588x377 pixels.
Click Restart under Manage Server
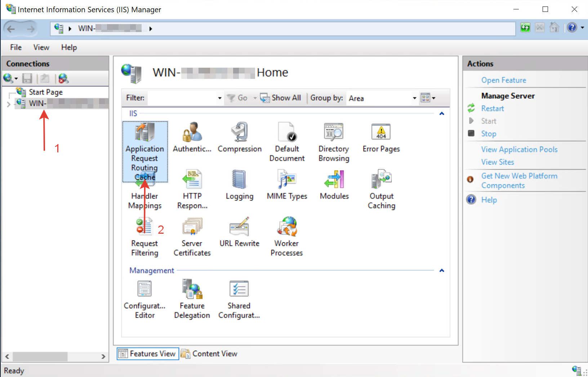492,108
